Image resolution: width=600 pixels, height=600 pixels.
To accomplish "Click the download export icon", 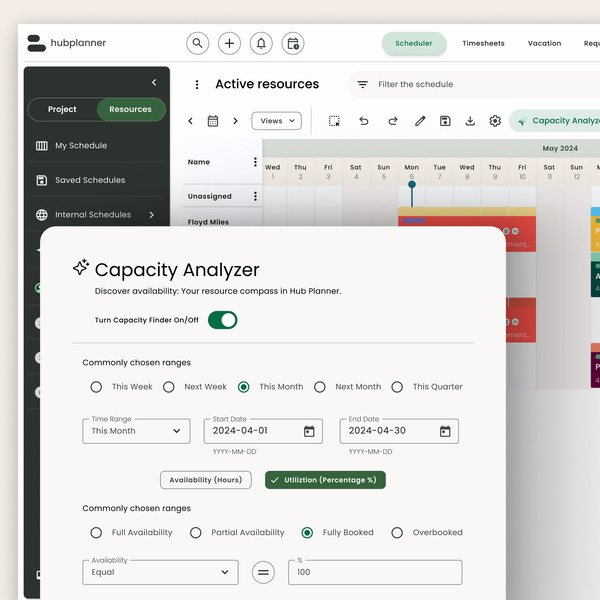I will coord(470,121).
